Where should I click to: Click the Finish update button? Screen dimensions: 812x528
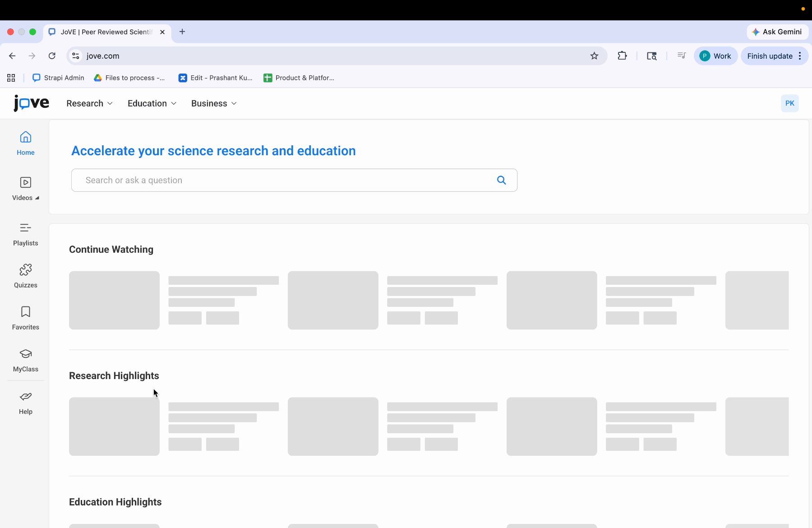[x=769, y=56]
